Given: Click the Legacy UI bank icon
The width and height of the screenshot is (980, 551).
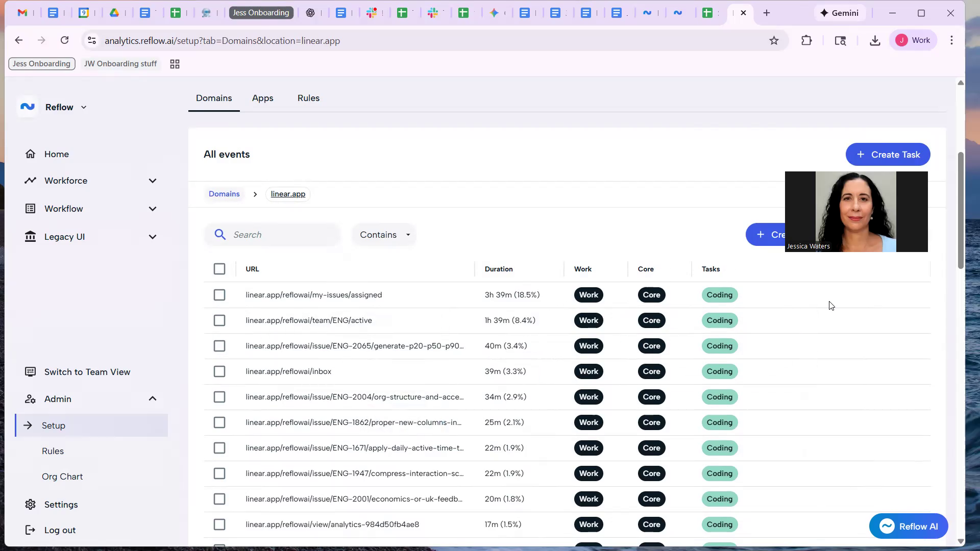Looking at the screenshot, I should point(31,237).
